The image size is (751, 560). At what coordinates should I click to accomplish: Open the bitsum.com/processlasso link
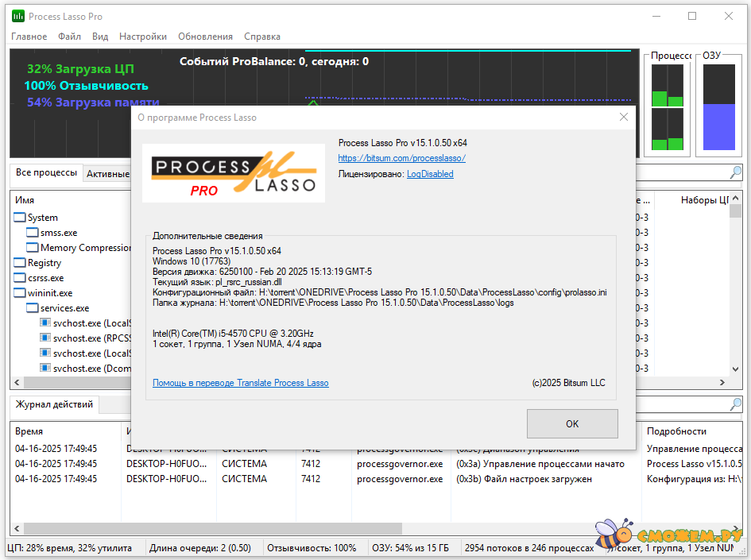(402, 158)
